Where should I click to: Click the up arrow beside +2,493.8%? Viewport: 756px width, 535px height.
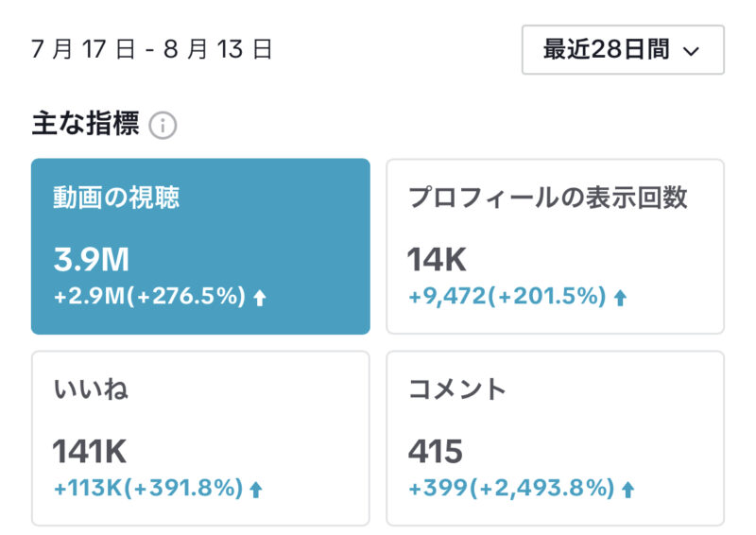point(627,490)
